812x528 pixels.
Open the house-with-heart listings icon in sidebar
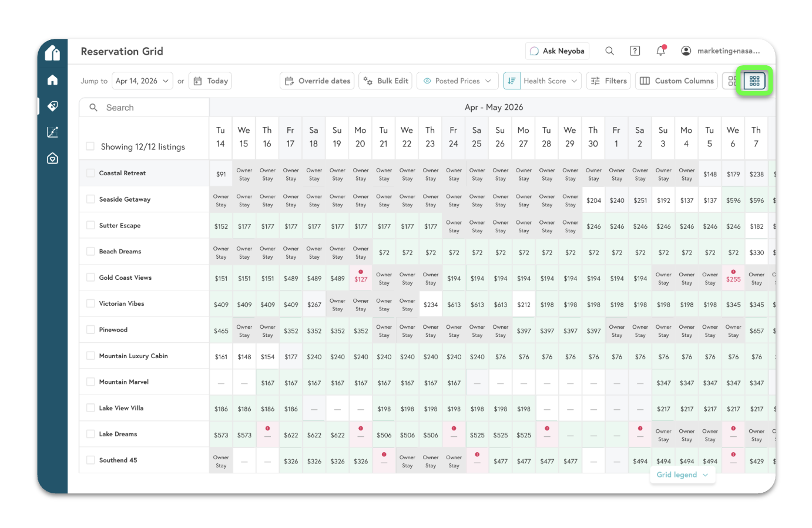point(52,158)
